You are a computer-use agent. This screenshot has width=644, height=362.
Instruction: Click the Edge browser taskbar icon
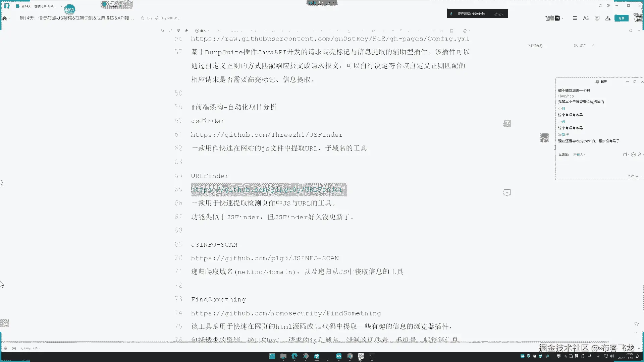[294, 356]
